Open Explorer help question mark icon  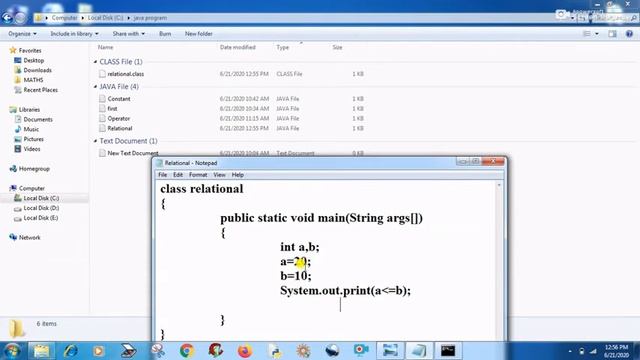click(629, 34)
